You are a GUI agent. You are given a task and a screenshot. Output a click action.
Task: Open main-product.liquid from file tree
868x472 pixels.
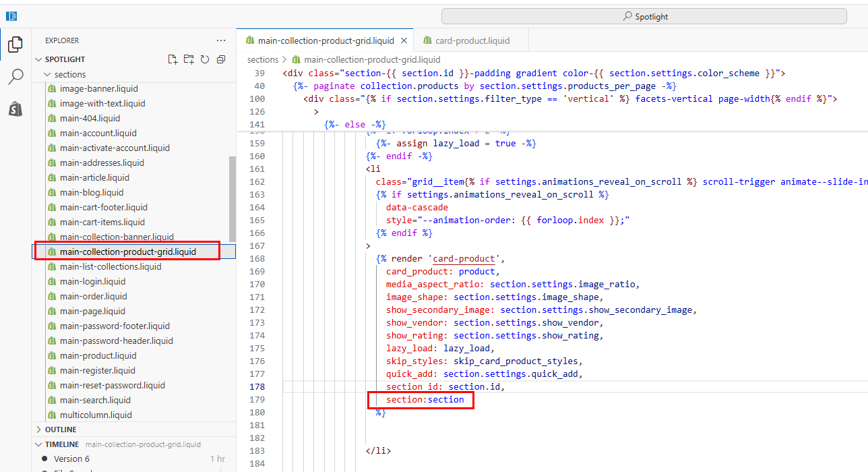(98, 355)
